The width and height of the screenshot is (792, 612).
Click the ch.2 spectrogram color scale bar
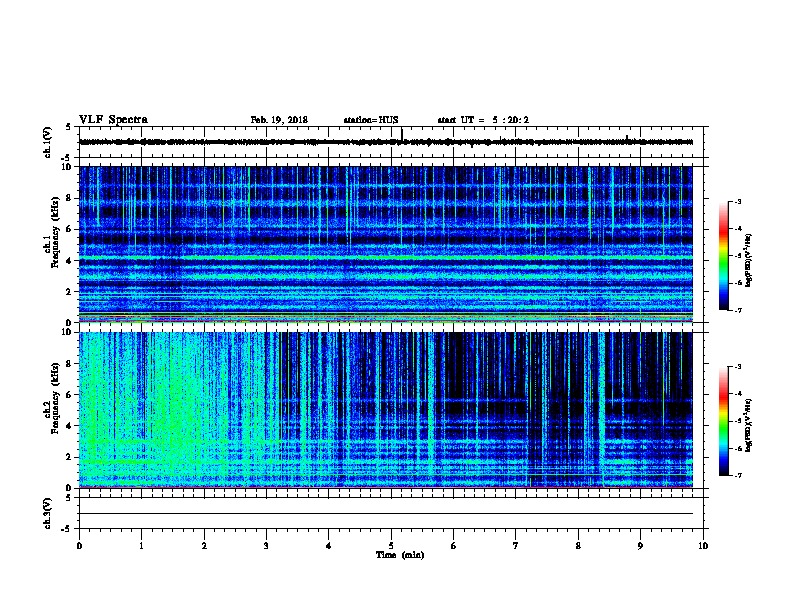(x=723, y=421)
